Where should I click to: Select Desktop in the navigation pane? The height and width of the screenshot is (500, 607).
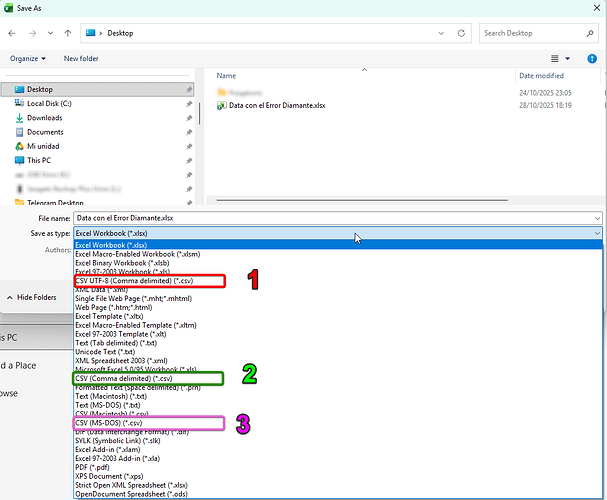point(97,89)
